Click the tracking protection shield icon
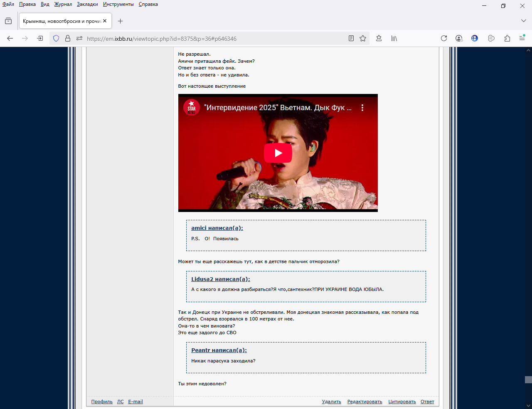532x409 pixels. 56,38
